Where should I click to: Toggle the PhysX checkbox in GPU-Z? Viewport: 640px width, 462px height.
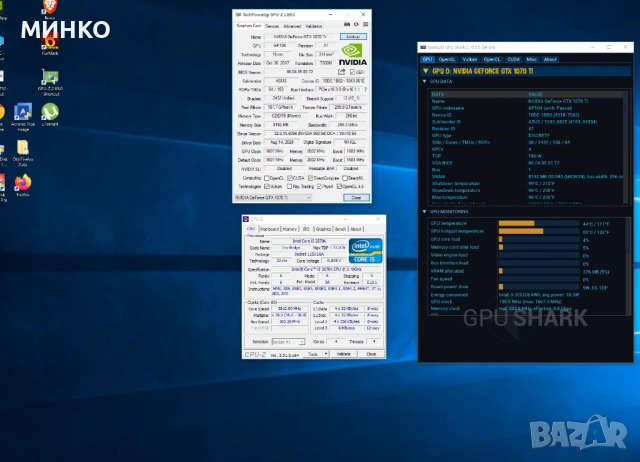(319, 187)
